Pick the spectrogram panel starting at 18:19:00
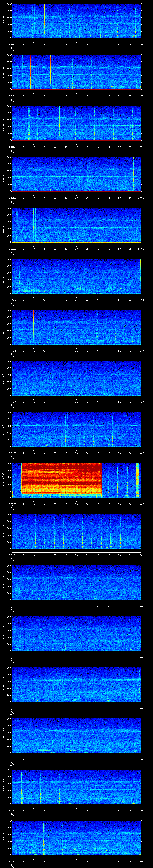Image resolution: width=153 pixels, height=868 pixels. (76, 174)
